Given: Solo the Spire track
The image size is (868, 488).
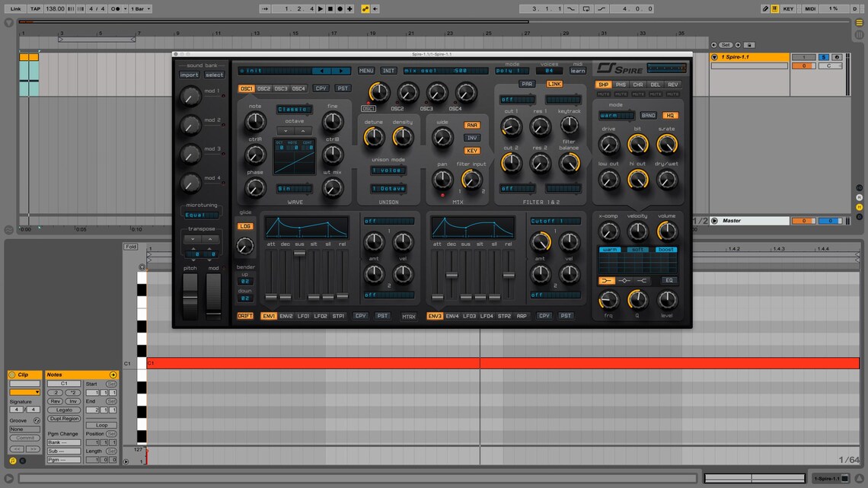Looking at the screenshot, I should pyautogui.click(x=824, y=57).
